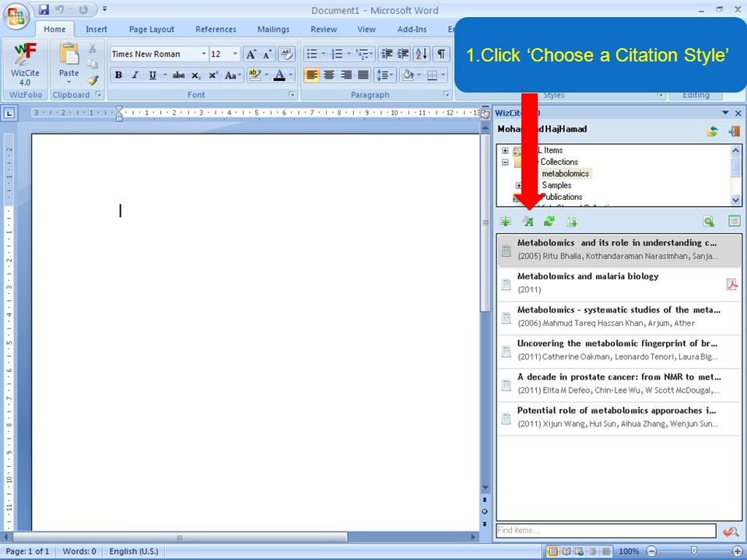Click the Cut scissors icon
This screenshot has width=747, height=560.
pyautogui.click(x=93, y=48)
